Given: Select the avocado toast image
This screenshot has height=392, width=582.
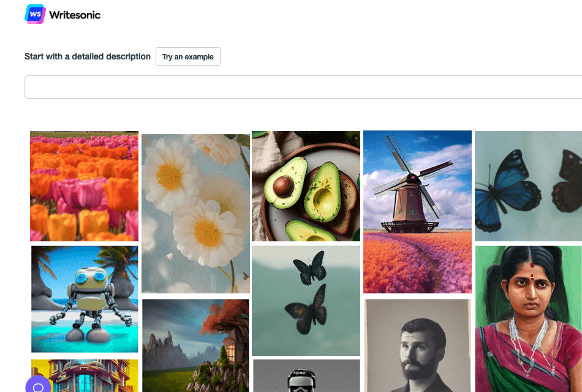Looking at the screenshot, I should tap(306, 186).
